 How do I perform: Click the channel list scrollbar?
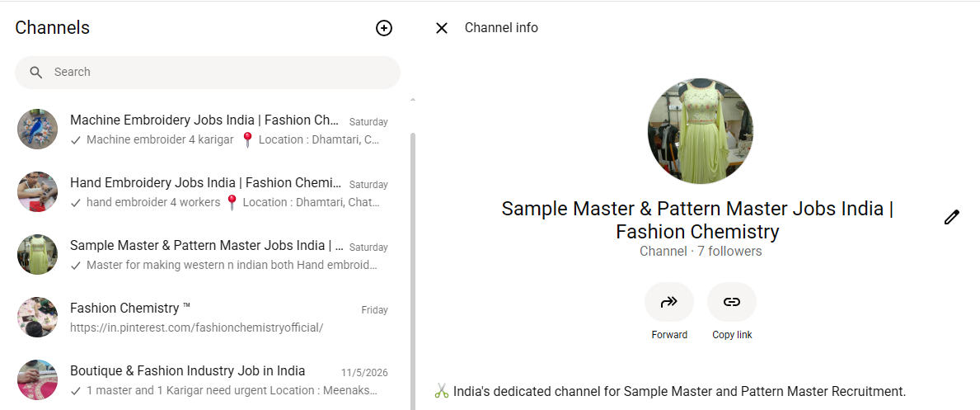point(412,271)
